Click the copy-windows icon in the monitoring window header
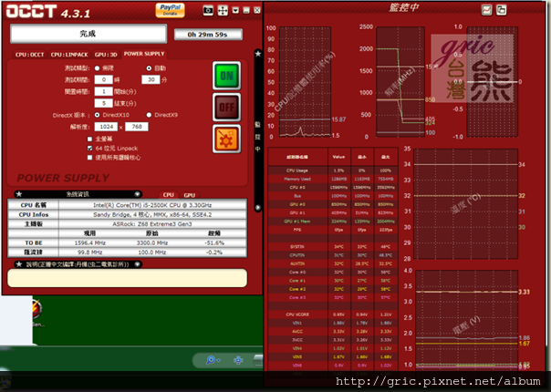The height and width of the screenshot is (392, 551). (501, 10)
